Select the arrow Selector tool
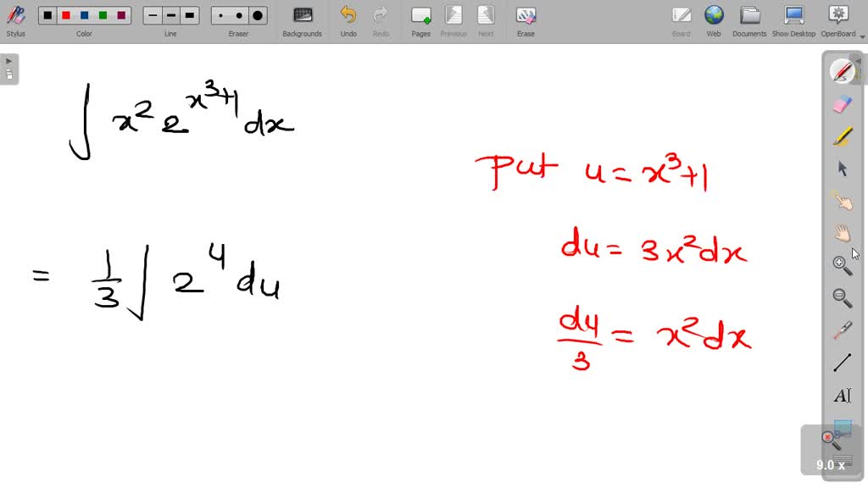The width and height of the screenshot is (868, 488). point(841,168)
